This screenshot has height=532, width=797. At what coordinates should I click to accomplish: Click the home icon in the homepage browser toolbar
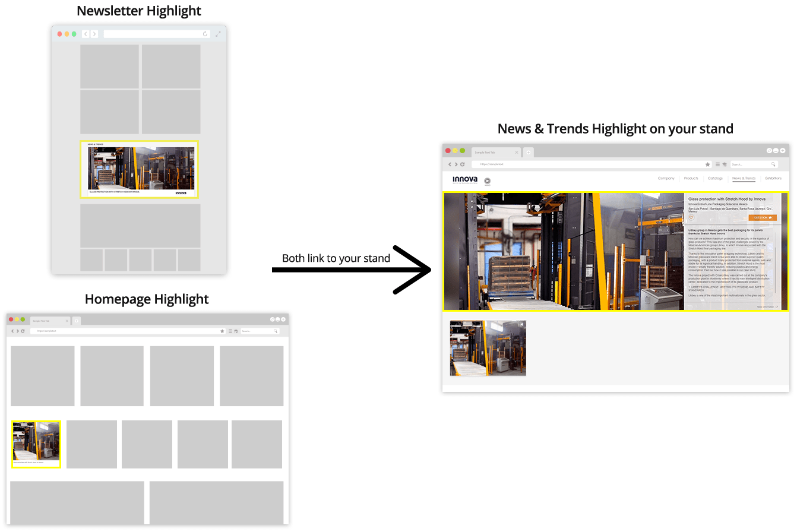point(236,331)
